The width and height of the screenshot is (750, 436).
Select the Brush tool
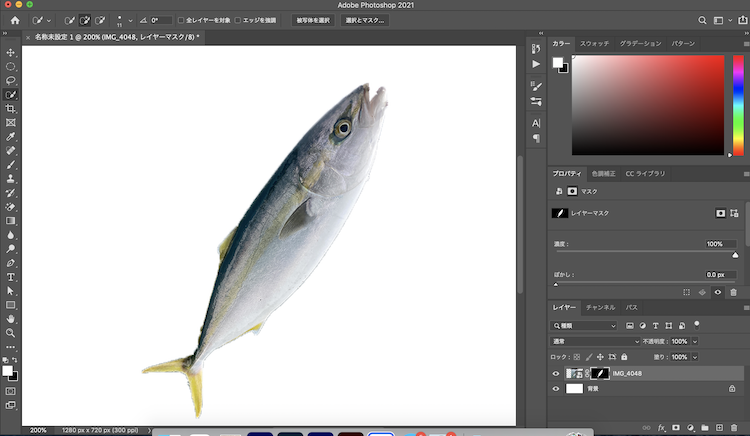11,165
